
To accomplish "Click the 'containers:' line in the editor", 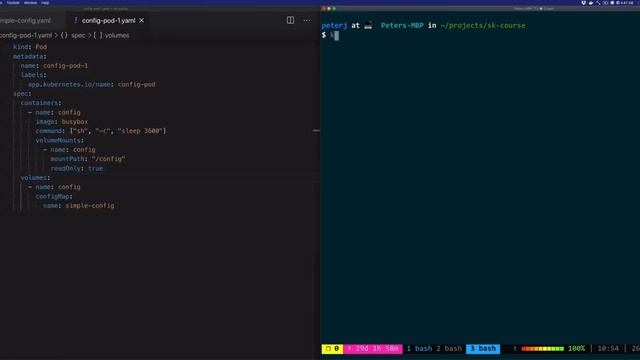I will 41,103.
